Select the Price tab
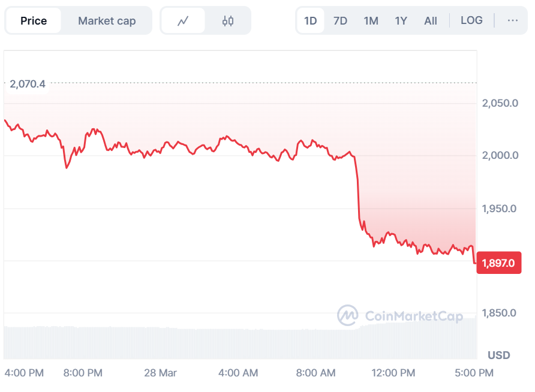The width and height of the screenshot is (535, 392). click(34, 21)
